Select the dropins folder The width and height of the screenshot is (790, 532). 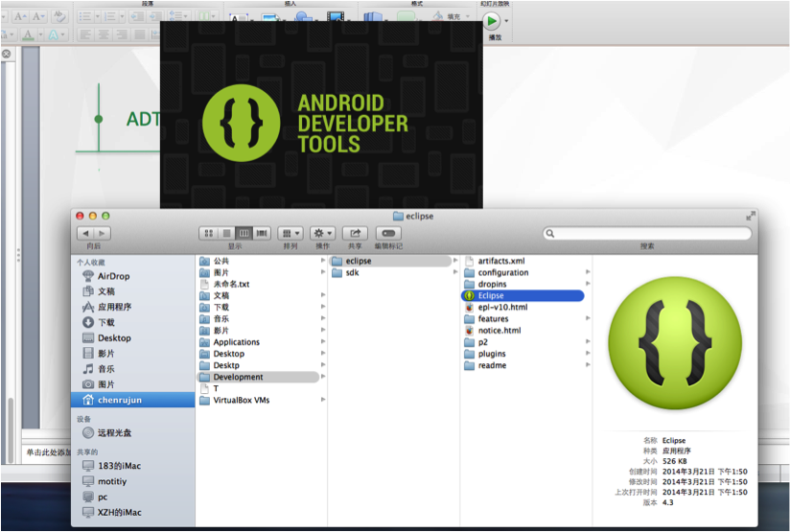tap(485, 284)
